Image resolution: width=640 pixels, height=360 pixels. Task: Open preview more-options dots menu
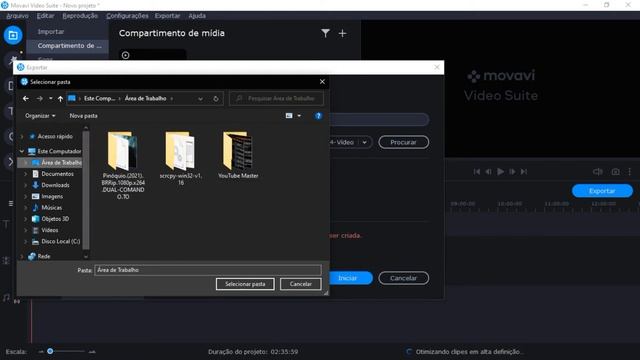[630, 171]
